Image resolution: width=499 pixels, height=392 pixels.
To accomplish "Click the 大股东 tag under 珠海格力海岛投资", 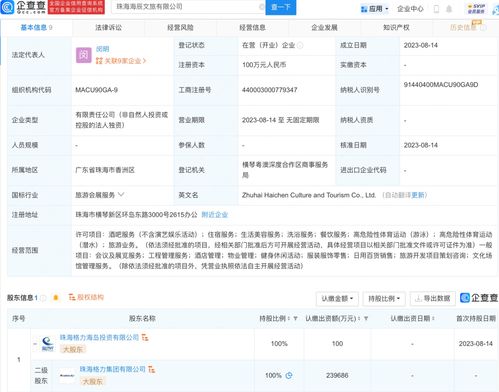I will pyautogui.click(x=73, y=349).
